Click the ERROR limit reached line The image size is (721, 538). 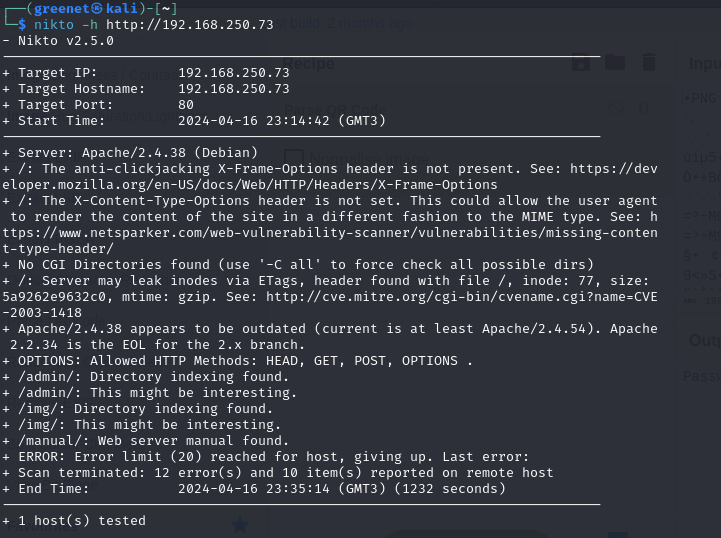click(x=270, y=456)
